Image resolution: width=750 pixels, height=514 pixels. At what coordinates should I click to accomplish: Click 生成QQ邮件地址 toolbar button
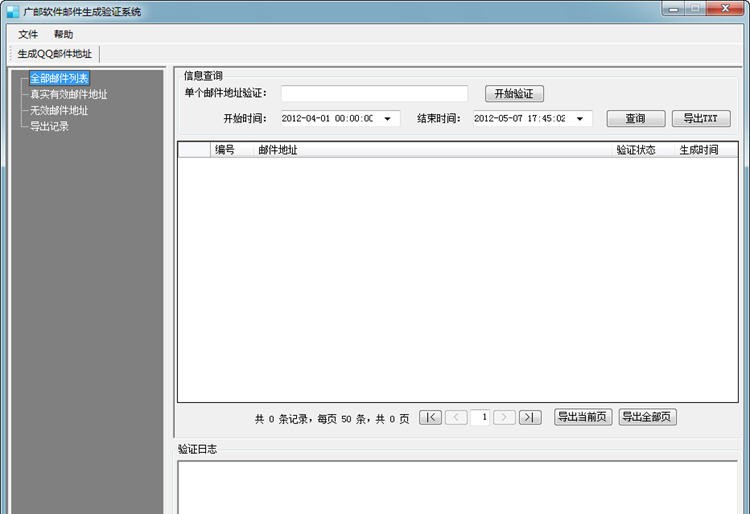(55, 54)
